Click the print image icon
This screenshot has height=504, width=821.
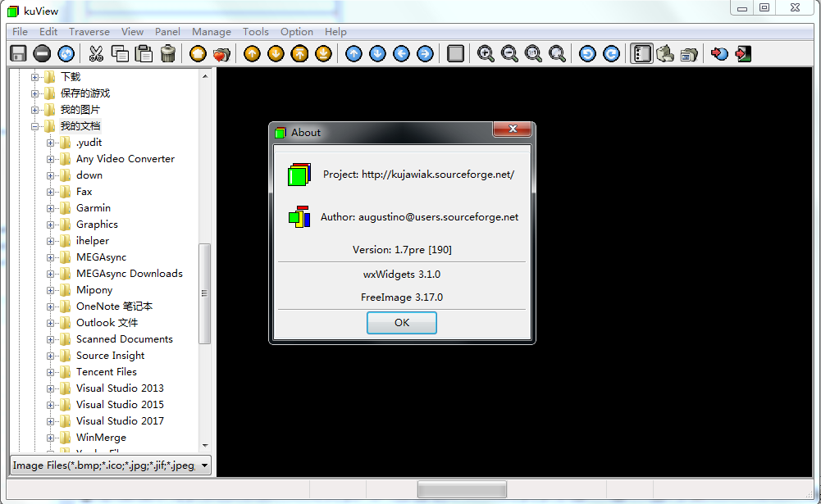coord(666,53)
